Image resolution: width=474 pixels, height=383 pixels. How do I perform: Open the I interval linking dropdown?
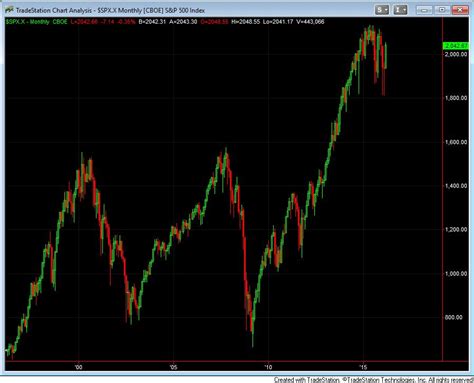[x=400, y=10]
